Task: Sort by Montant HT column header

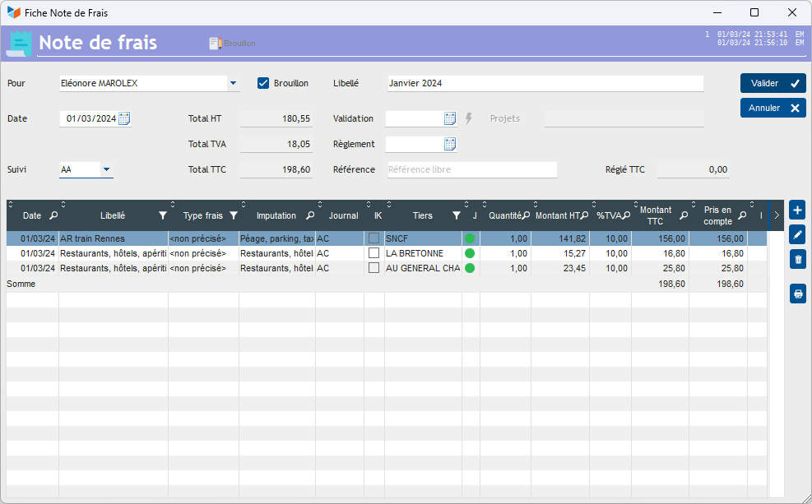Action: [556, 215]
